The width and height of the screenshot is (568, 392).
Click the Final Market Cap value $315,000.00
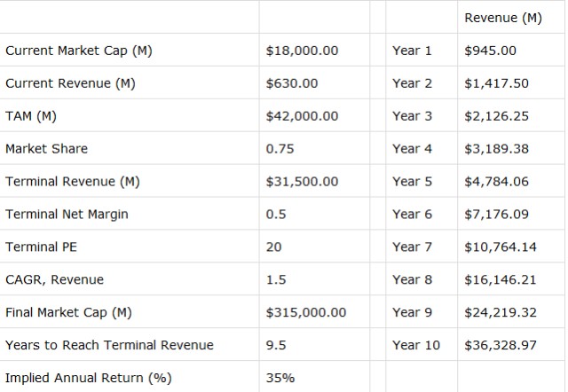305,313
